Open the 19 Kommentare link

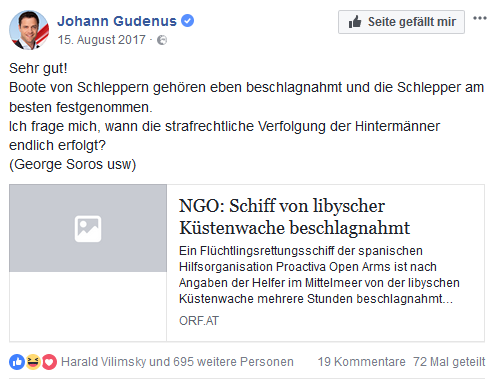point(362,362)
